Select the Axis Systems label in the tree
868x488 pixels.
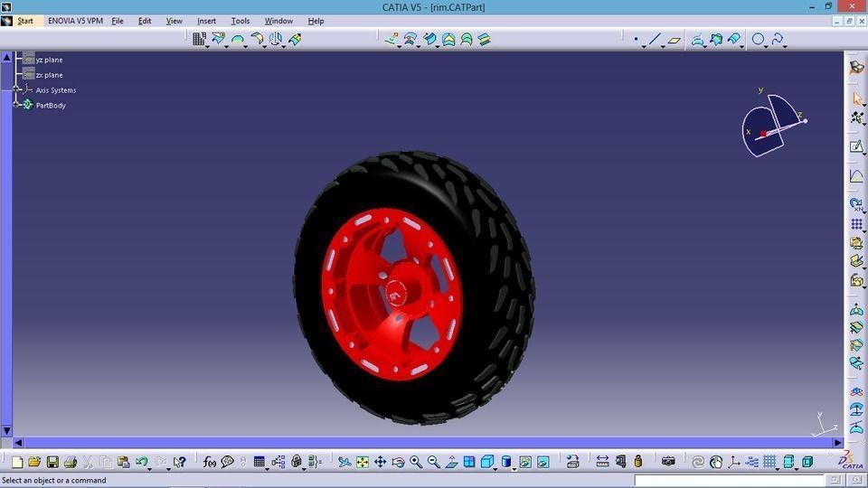click(55, 90)
